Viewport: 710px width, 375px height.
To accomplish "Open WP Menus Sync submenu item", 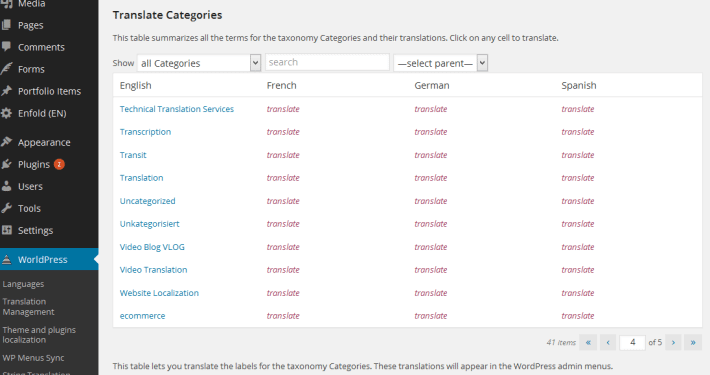I will tap(33, 358).
